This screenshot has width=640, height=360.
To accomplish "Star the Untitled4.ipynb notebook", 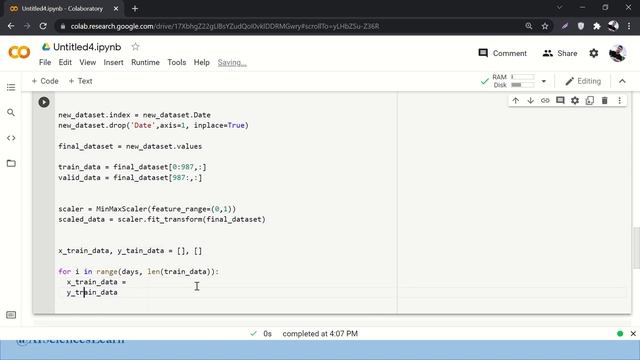I will (135, 47).
